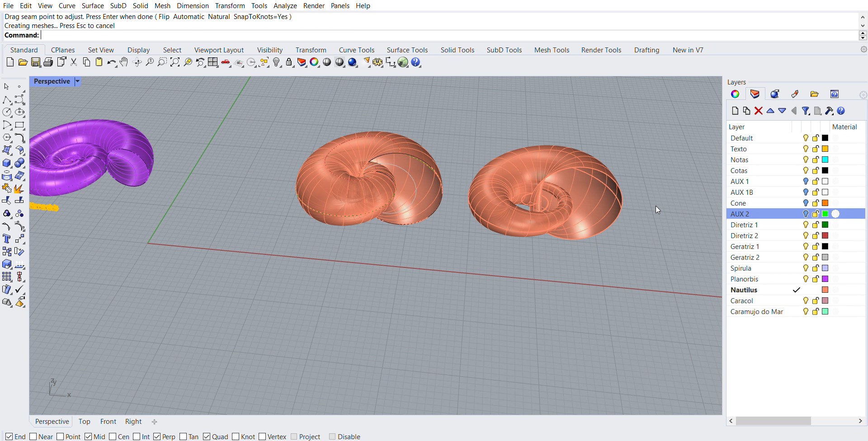This screenshot has width=868, height=441.
Task: Enable the Vertex osnap checkbox
Action: tap(262, 436)
